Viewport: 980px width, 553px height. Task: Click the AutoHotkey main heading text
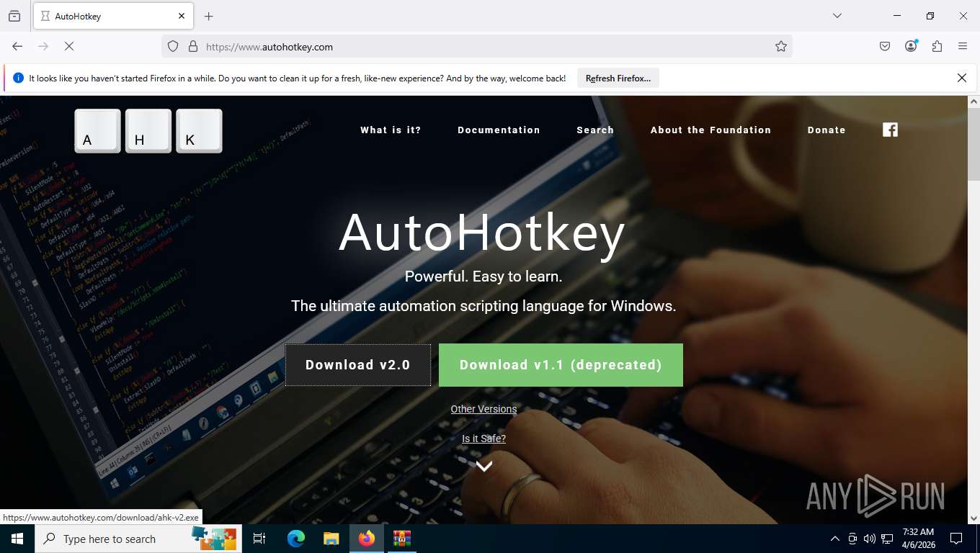482,233
